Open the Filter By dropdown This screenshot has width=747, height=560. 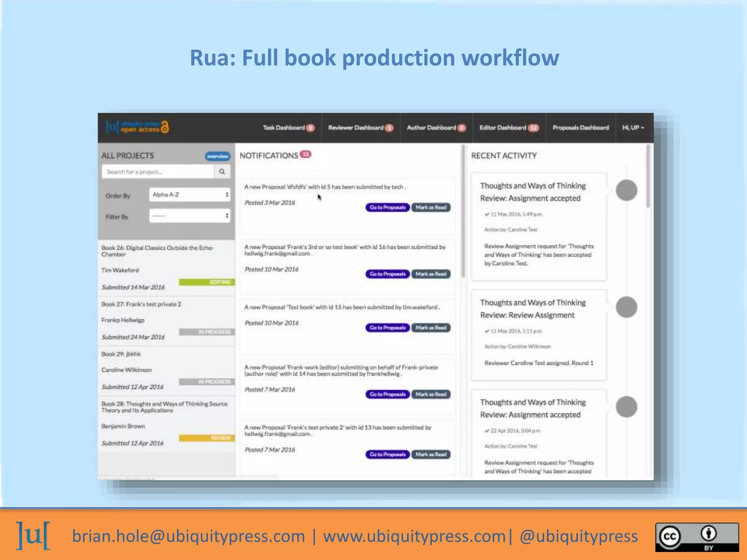coord(190,216)
